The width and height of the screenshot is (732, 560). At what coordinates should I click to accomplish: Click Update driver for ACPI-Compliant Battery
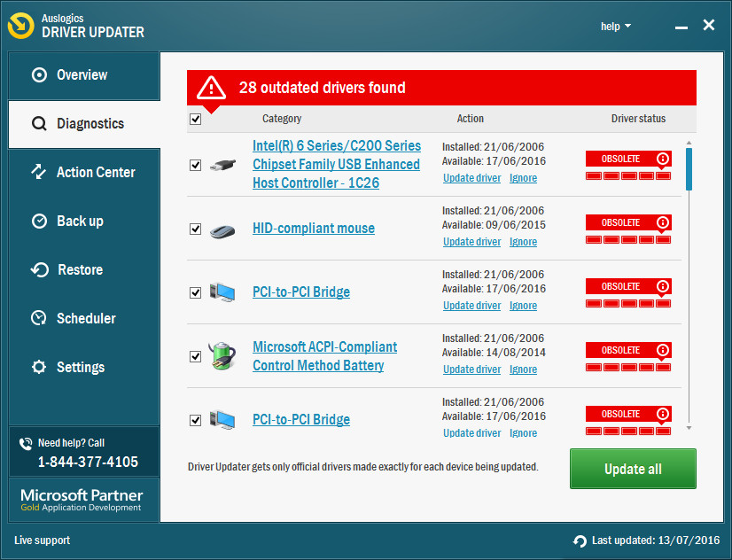coord(472,369)
